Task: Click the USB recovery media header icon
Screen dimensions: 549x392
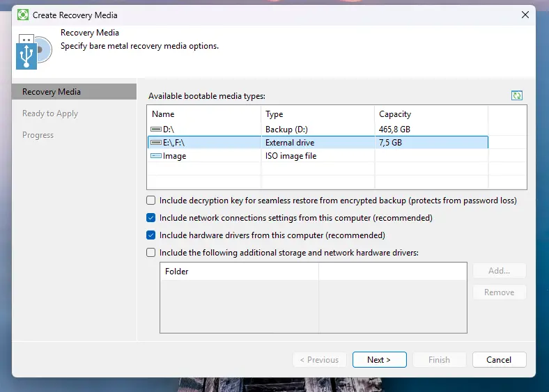Action: tap(33, 52)
